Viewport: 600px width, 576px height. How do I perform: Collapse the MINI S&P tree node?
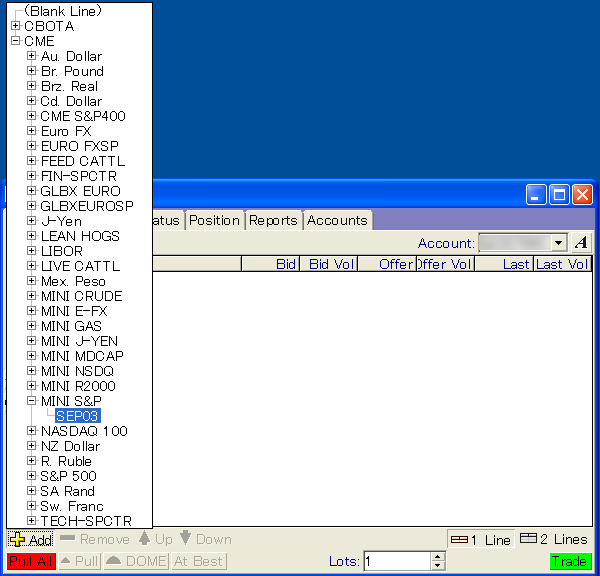pyautogui.click(x=32, y=401)
